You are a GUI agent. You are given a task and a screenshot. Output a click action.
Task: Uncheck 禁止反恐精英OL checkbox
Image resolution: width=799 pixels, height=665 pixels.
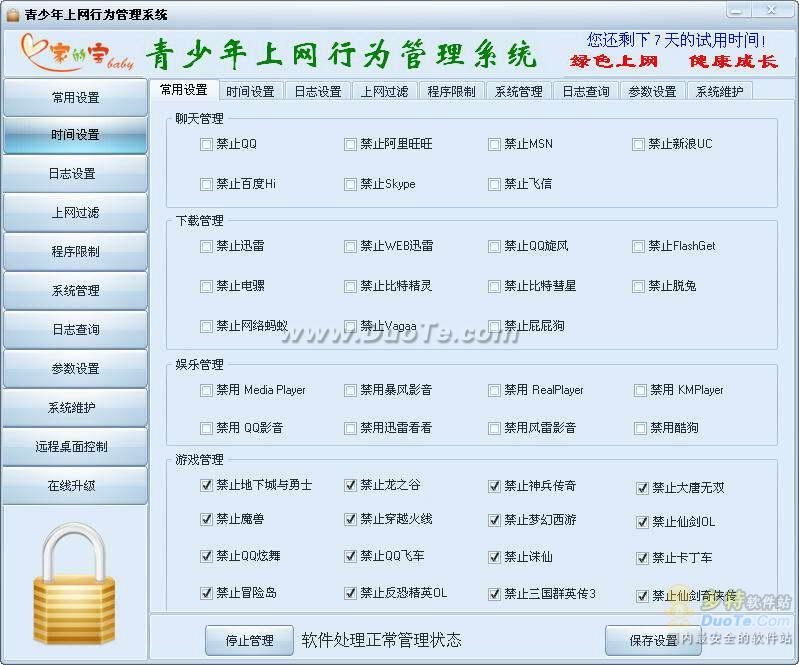(350, 594)
